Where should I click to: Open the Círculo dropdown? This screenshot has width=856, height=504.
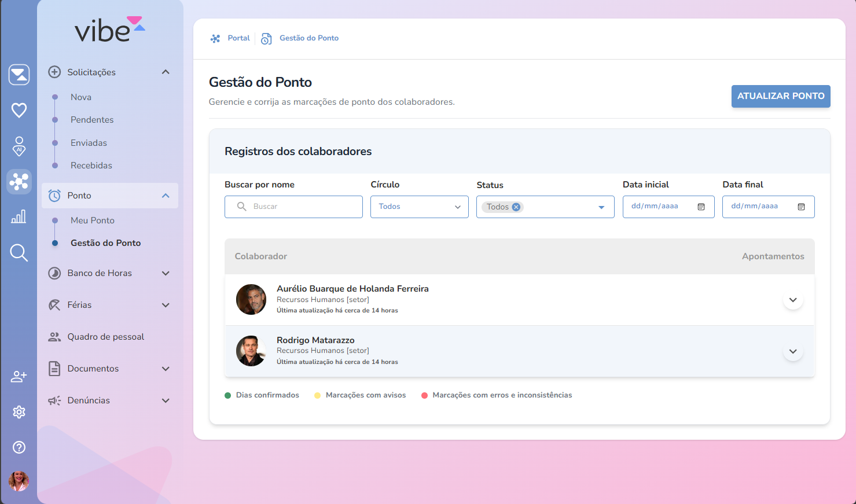click(x=419, y=207)
